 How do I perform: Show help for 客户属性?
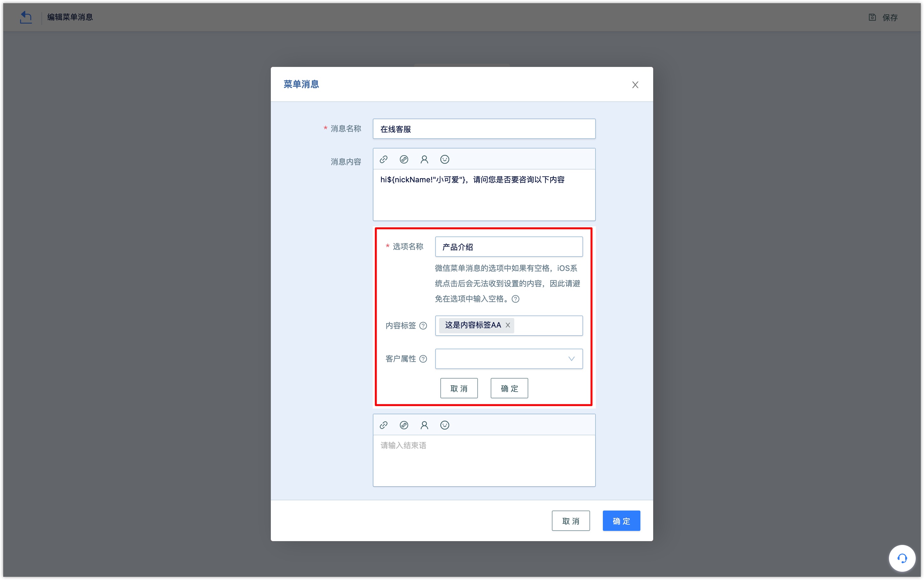point(423,359)
